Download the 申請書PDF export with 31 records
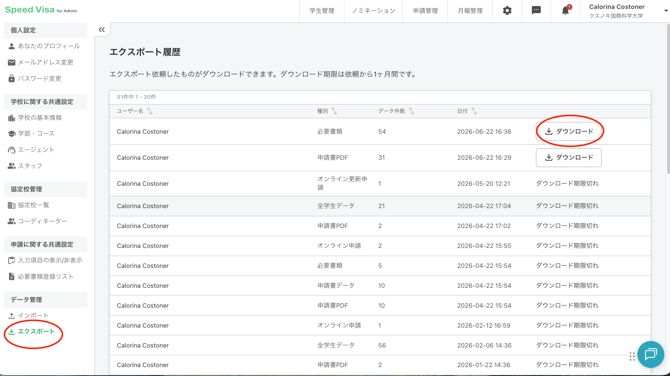670x376 pixels. [569, 158]
